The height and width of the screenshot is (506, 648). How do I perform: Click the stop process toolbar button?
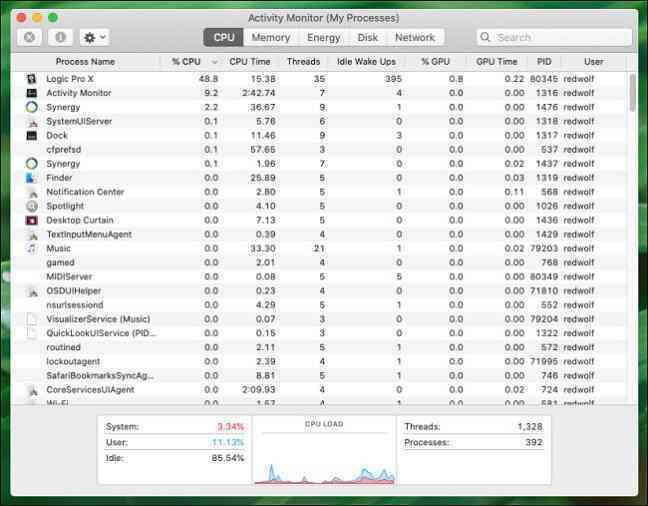tap(29, 37)
